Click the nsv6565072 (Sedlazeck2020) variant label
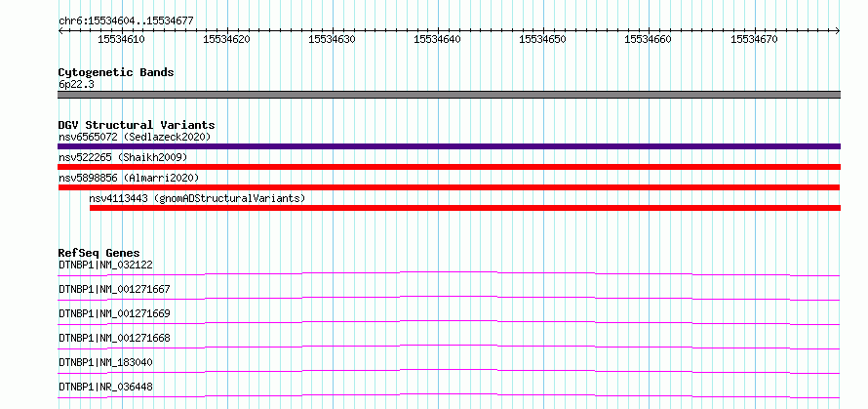This screenshot has height=409, width=868. 135,137
